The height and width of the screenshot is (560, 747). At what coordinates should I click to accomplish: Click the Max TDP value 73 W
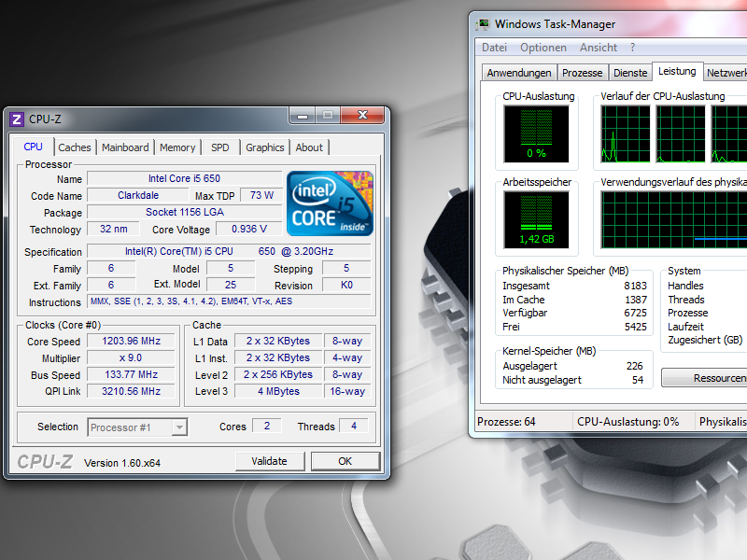click(261, 195)
